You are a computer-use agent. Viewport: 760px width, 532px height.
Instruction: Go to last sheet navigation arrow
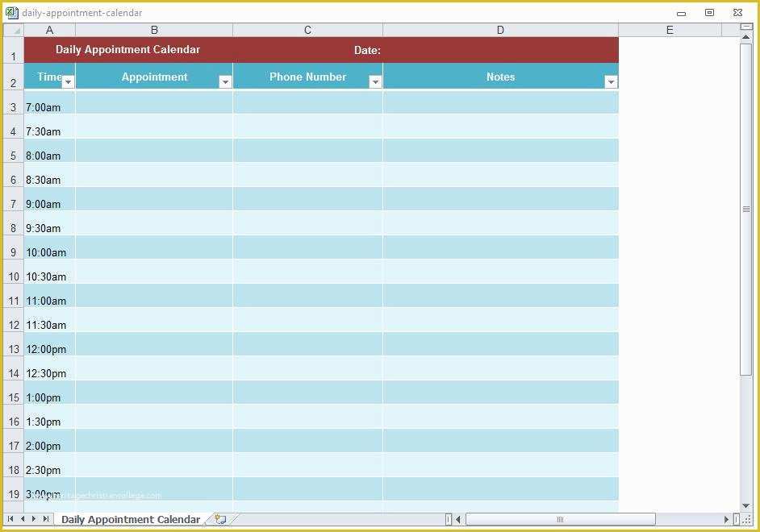tap(45, 519)
